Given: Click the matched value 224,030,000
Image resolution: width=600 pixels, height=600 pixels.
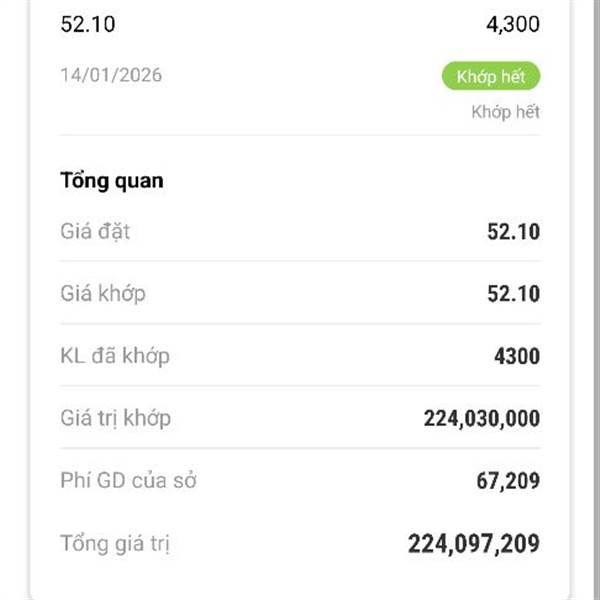Looking at the screenshot, I should click(x=481, y=418).
